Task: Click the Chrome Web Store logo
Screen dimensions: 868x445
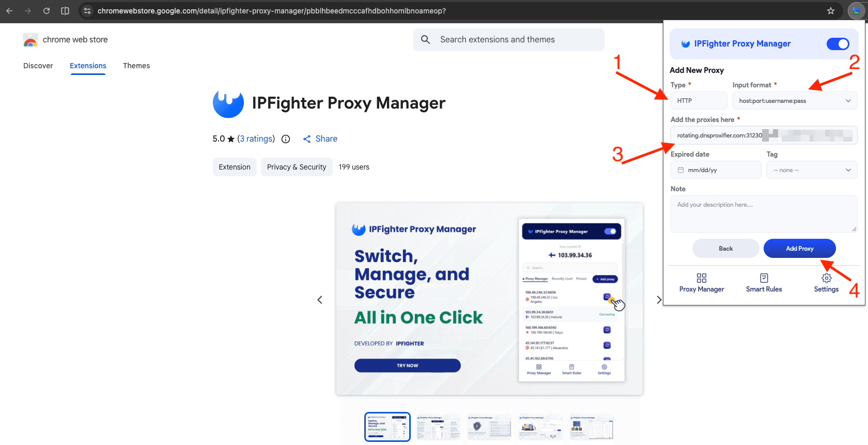Action: 30,40
